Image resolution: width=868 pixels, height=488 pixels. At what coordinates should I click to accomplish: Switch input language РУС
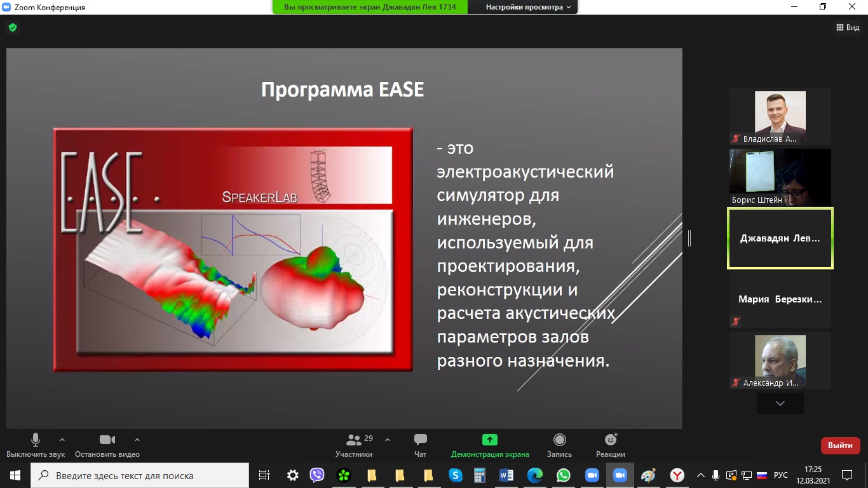click(x=781, y=475)
